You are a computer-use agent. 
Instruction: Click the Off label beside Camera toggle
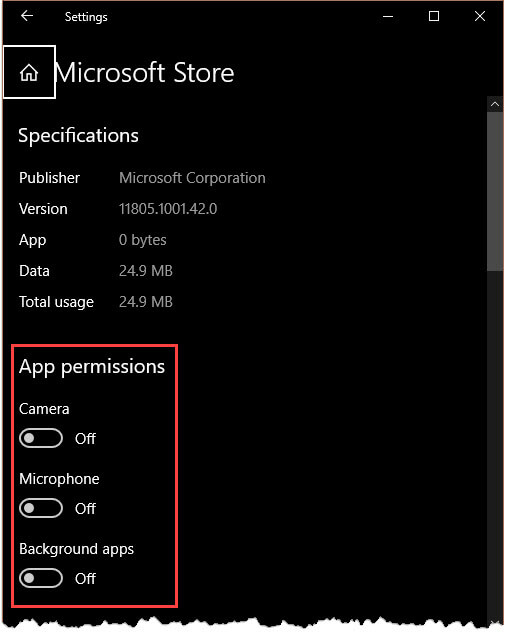coord(85,438)
